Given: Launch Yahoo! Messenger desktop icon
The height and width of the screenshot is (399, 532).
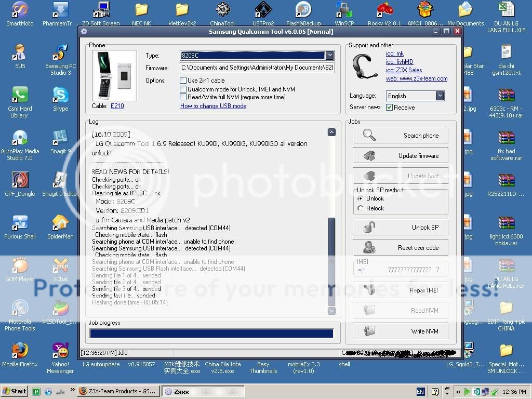Looking at the screenshot, I should [60, 358].
